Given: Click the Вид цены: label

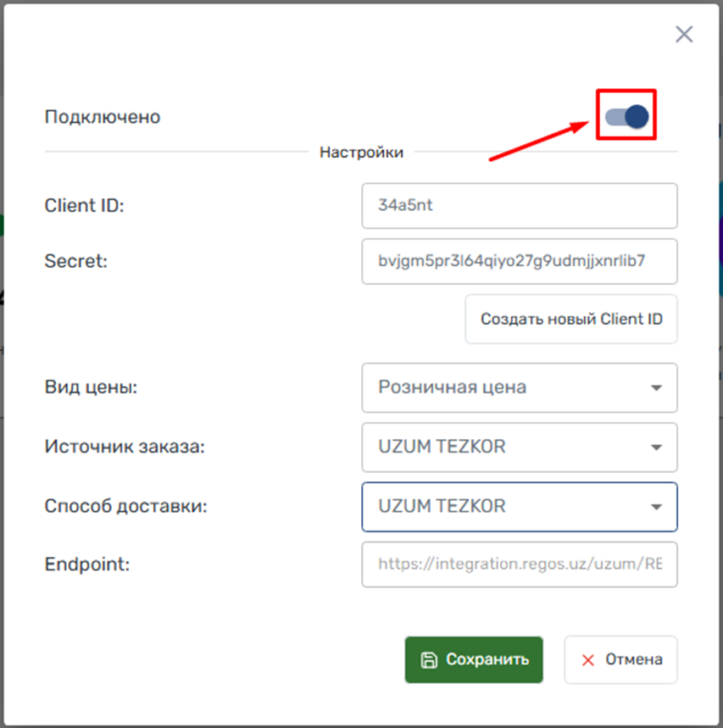Looking at the screenshot, I should tap(91, 387).
